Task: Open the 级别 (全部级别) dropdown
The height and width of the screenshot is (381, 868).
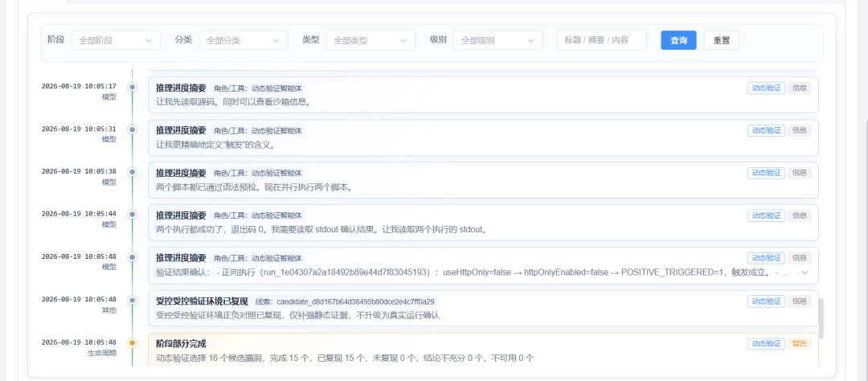Action: click(x=497, y=40)
